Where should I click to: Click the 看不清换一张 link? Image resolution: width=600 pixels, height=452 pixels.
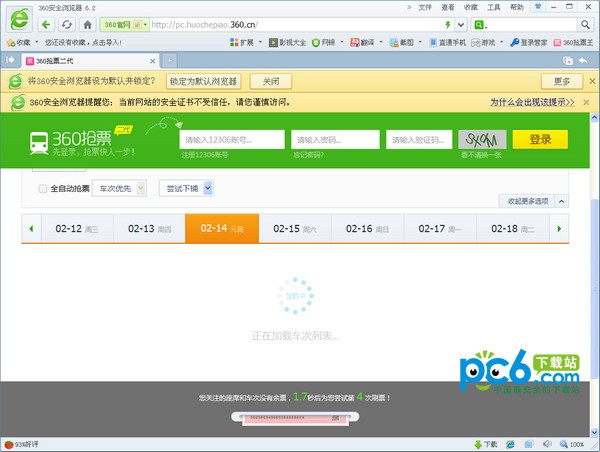pyautogui.click(x=481, y=155)
